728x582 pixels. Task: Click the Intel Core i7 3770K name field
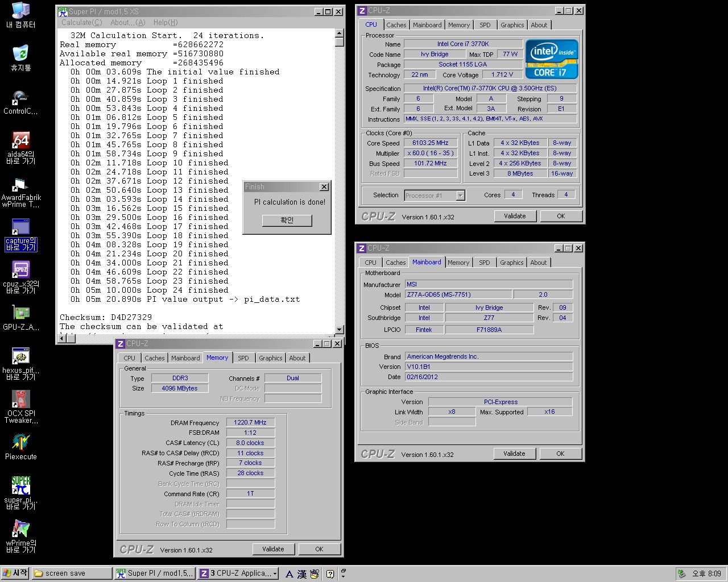463,44
